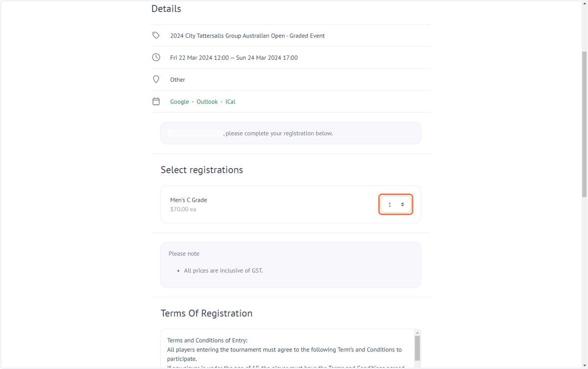Click the main page vertical scrollbar
This screenshot has width=588, height=369.
click(x=584, y=123)
